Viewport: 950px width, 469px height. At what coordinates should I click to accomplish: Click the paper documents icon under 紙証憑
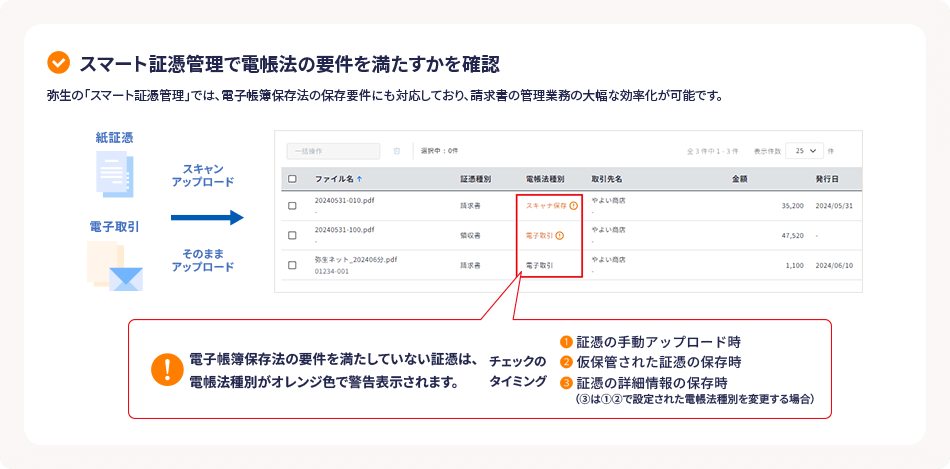pyautogui.click(x=115, y=174)
